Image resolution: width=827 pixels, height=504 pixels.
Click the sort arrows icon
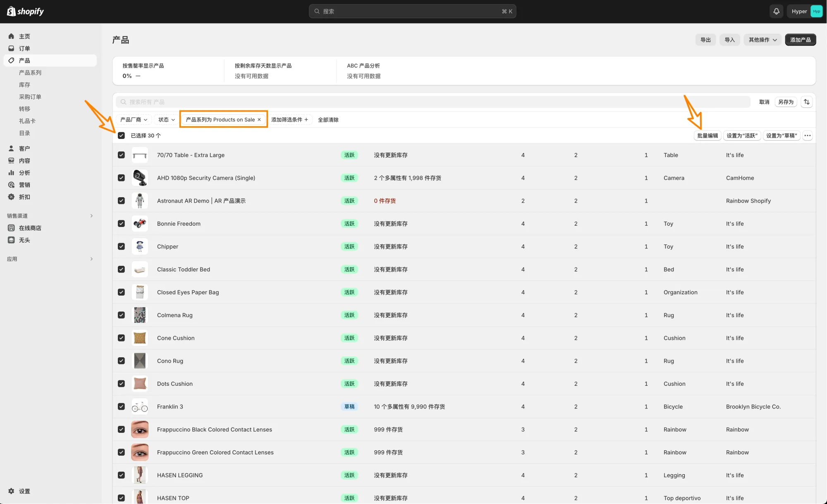807,102
